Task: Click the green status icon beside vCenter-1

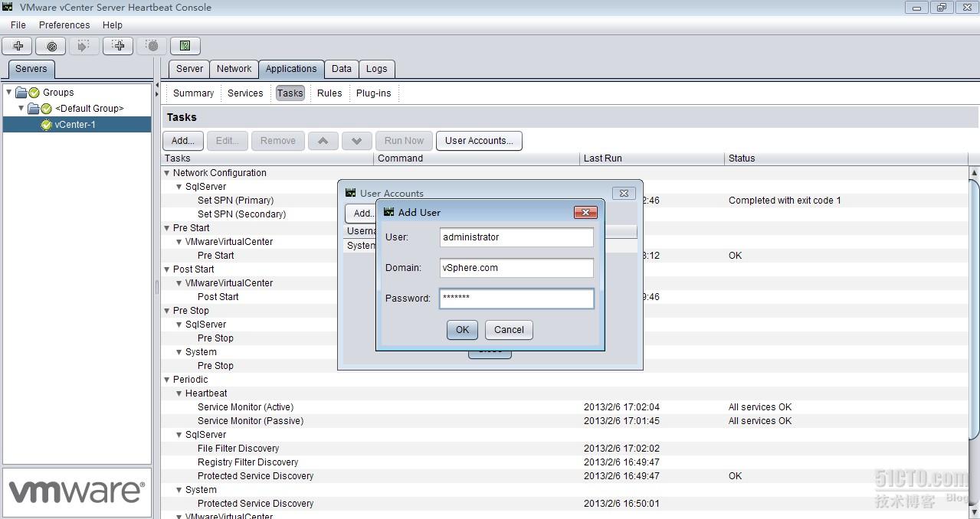Action: (47, 125)
